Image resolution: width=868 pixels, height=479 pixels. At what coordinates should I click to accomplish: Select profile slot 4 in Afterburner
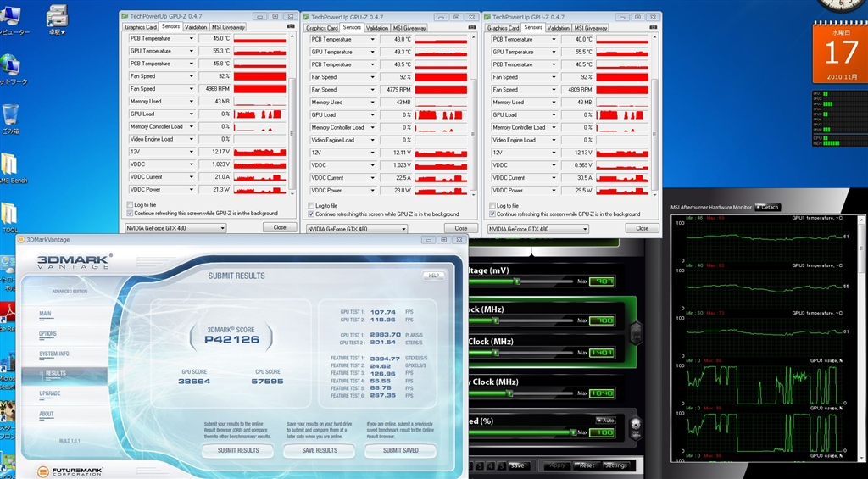(x=492, y=465)
